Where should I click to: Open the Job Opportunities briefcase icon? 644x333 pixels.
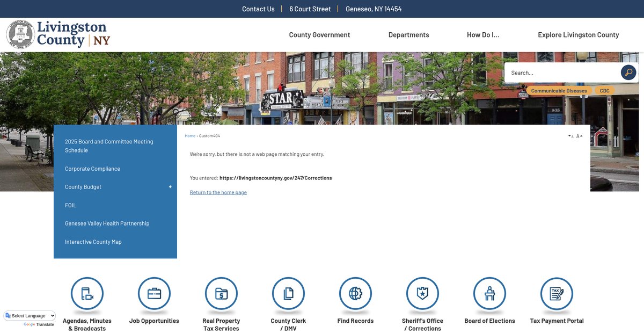(x=154, y=294)
